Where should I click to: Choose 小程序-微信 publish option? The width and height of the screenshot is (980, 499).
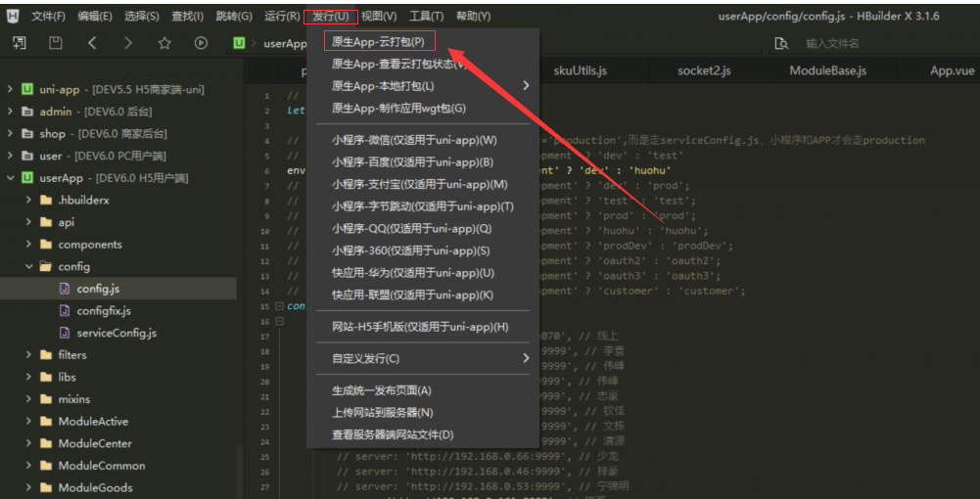point(414,140)
